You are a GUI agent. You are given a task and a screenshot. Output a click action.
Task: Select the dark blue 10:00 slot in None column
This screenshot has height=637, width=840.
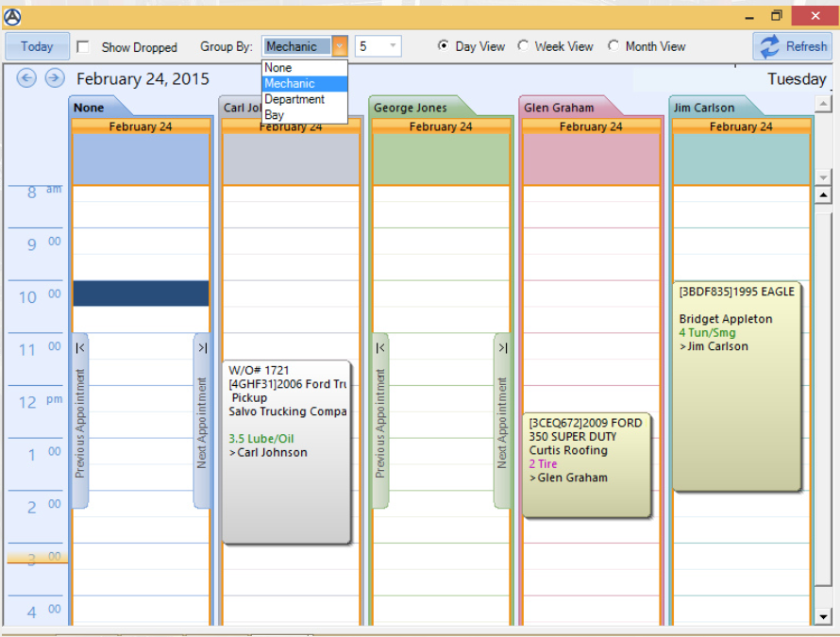click(x=141, y=293)
